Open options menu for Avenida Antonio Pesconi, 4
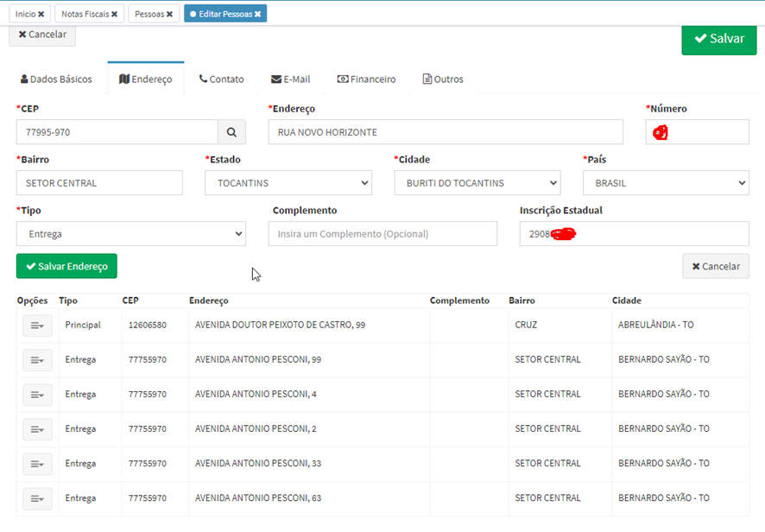This screenshot has width=765, height=532. click(x=37, y=395)
